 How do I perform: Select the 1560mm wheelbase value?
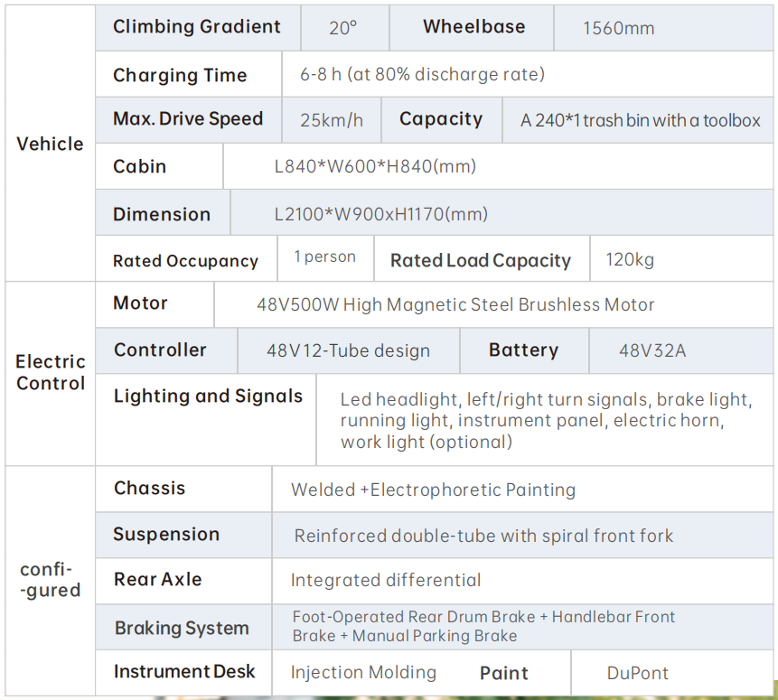(x=618, y=28)
